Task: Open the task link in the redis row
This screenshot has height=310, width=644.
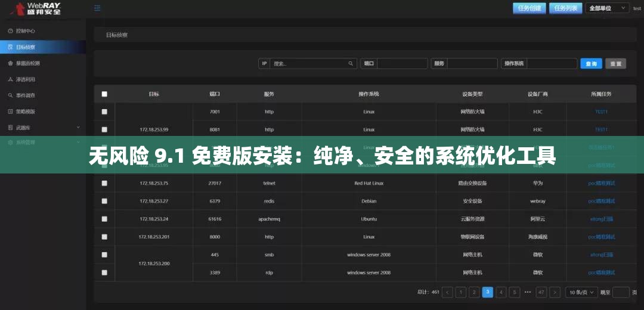Action: click(x=601, y=201)
